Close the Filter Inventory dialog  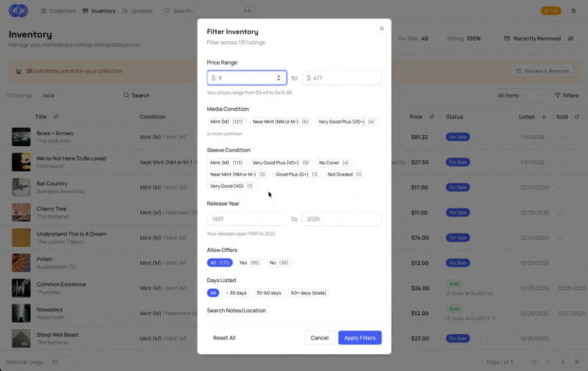pos(381,29)
